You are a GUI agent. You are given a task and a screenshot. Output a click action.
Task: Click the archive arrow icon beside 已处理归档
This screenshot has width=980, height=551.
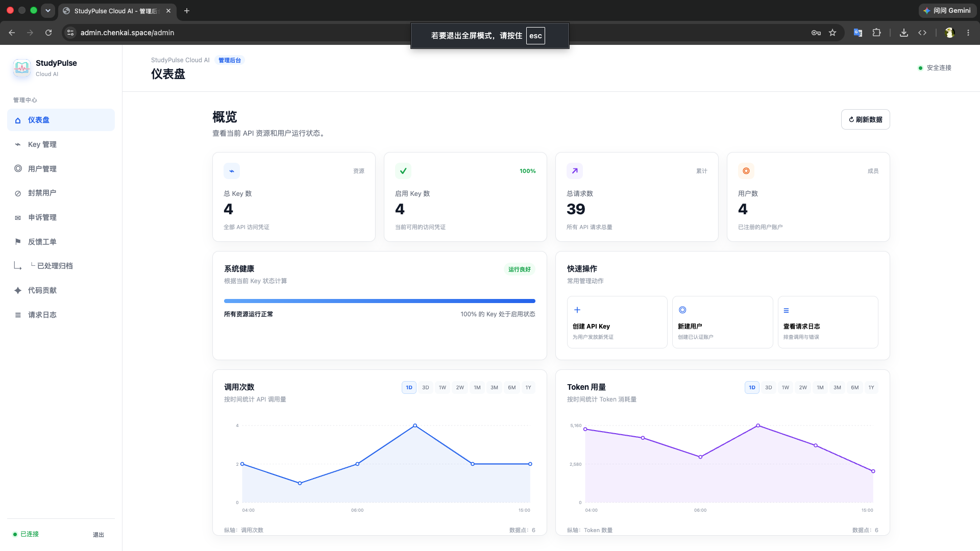coord(18,266)
